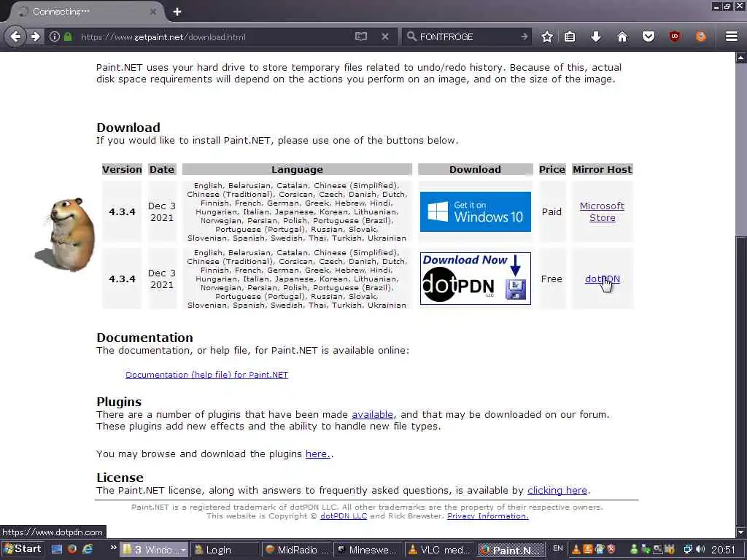Stop page loading with the X button
Viewport: 747px width, 560px height.
pos(385,36)
